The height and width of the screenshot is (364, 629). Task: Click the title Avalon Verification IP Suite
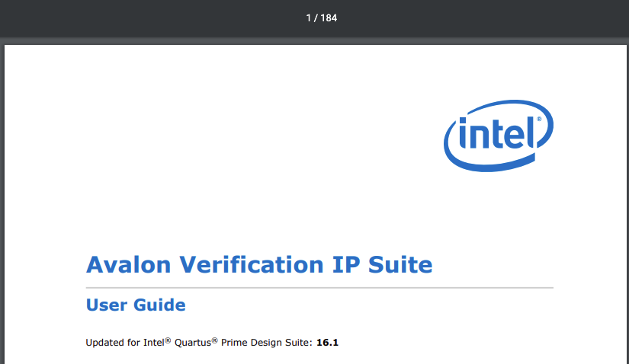[259, 265]
